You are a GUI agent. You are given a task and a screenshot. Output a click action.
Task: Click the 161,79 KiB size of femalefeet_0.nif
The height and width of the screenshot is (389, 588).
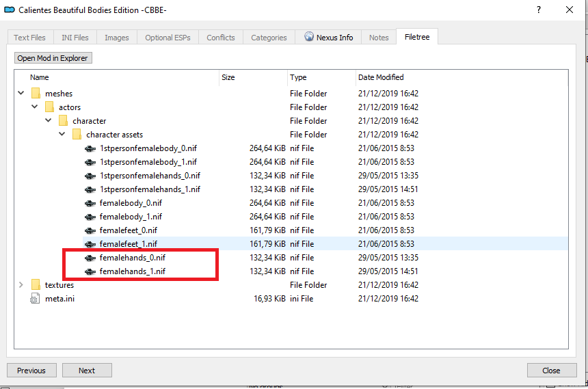[268, 230]
